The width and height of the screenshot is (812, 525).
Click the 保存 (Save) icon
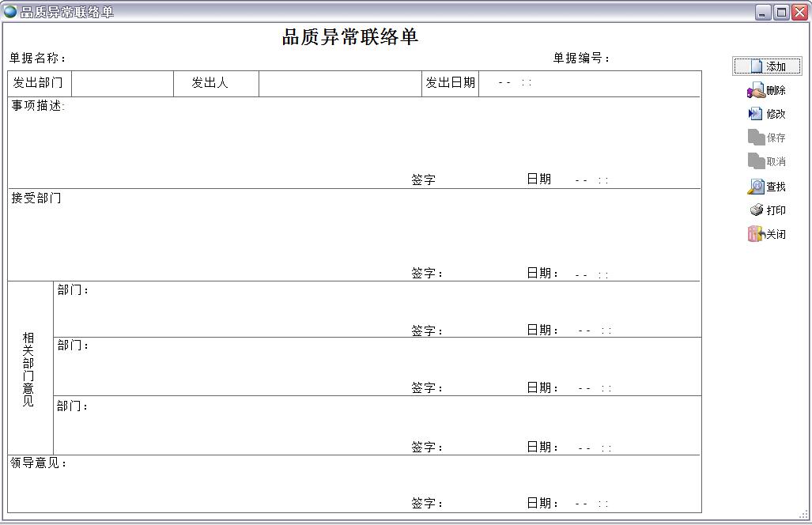click(x=766, y=137)
